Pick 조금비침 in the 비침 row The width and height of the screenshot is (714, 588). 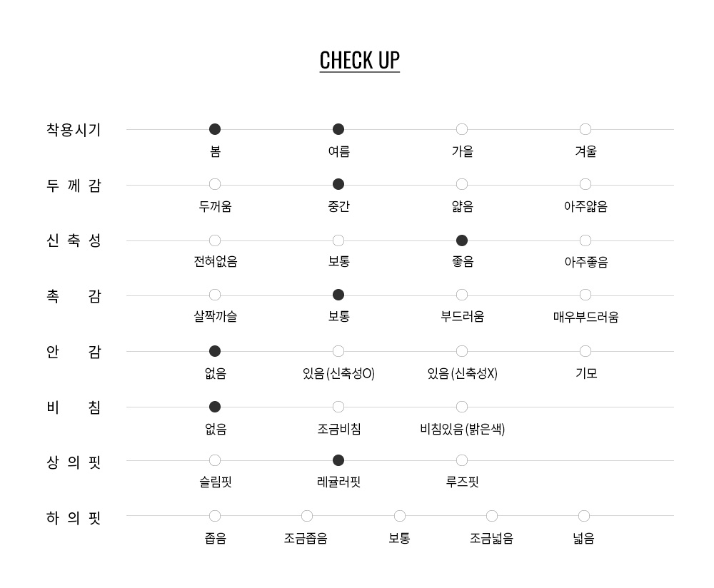coord(338,407)
